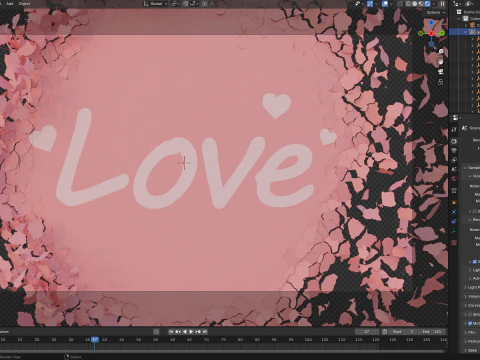
Task: Open the viewport shading options dropdown
Action: (434, 4)
